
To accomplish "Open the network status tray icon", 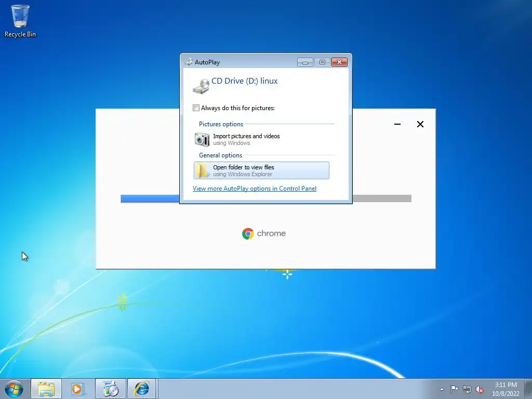I will (467, 389).
